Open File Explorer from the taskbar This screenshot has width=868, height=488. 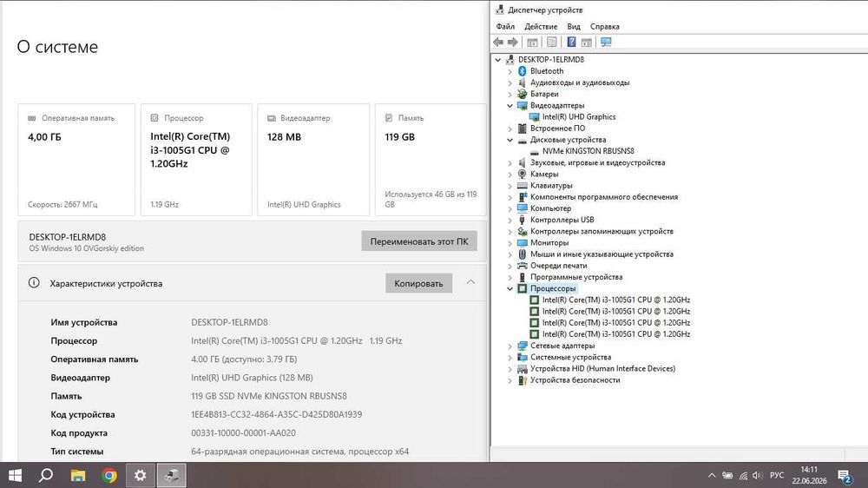click(78, 475)
